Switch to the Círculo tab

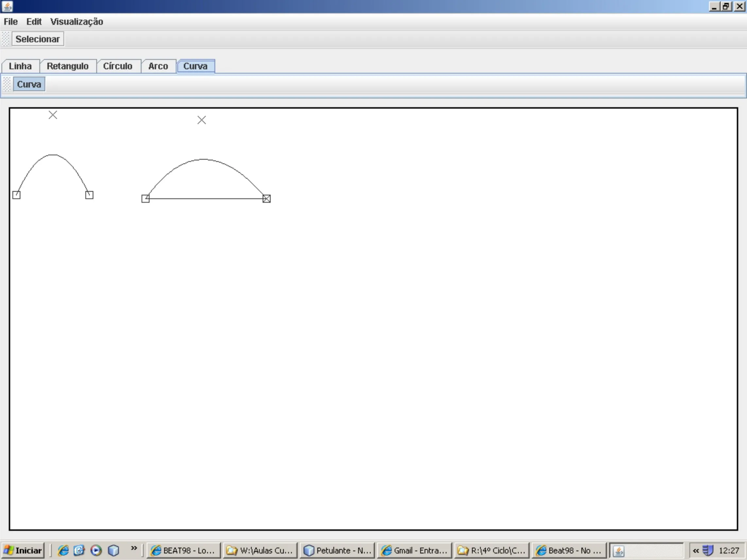117,66
